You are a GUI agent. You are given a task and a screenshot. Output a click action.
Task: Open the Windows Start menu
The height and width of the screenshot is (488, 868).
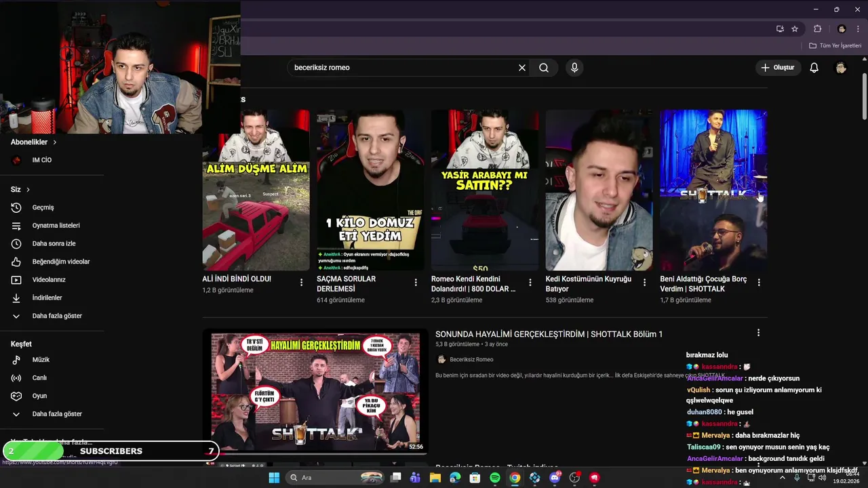pyautogui.click(x=274, y=478)
